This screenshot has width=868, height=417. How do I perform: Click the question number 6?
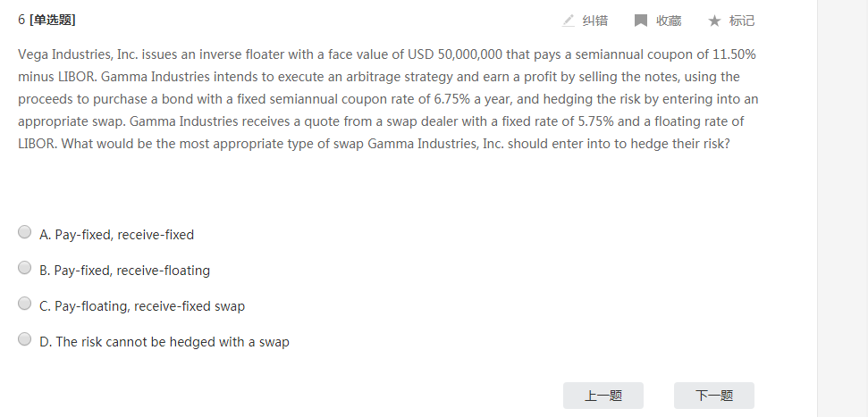[x=21, y=20]
